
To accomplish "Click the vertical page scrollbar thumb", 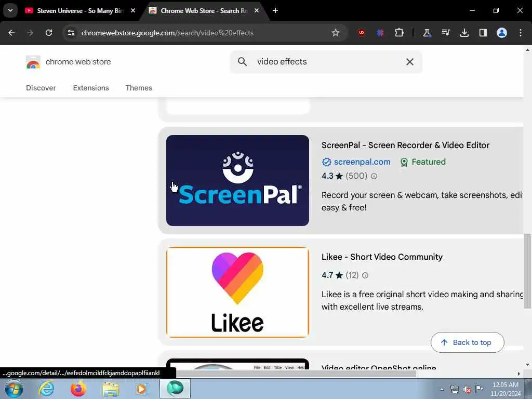I will click(x=527, y=271).
